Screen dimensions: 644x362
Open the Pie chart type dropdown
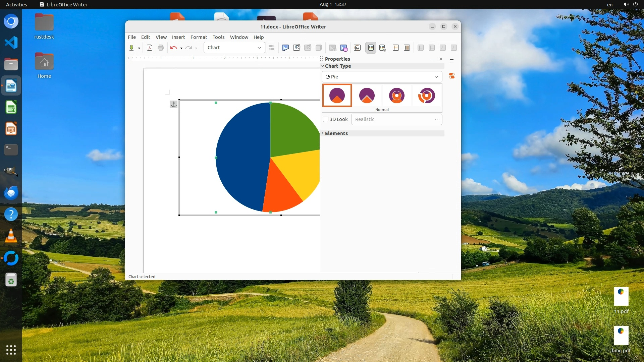pyautogui.click(x=382, y=77)
